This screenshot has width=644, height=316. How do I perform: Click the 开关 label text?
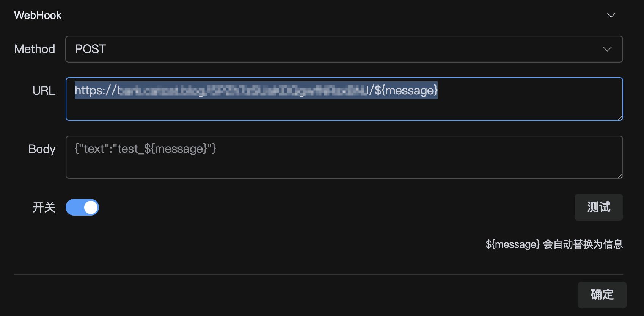click(x=44, y=207)
